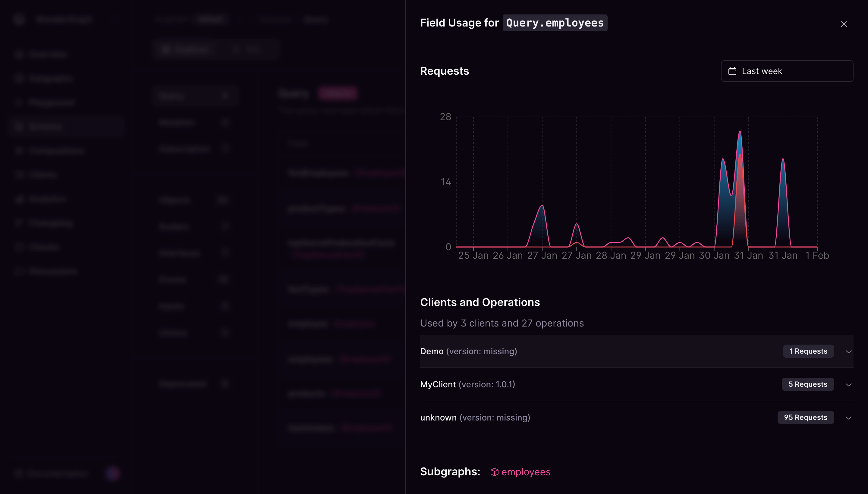Click the bottom-most navigation icon in the sidebar

[x=19, y=270]
